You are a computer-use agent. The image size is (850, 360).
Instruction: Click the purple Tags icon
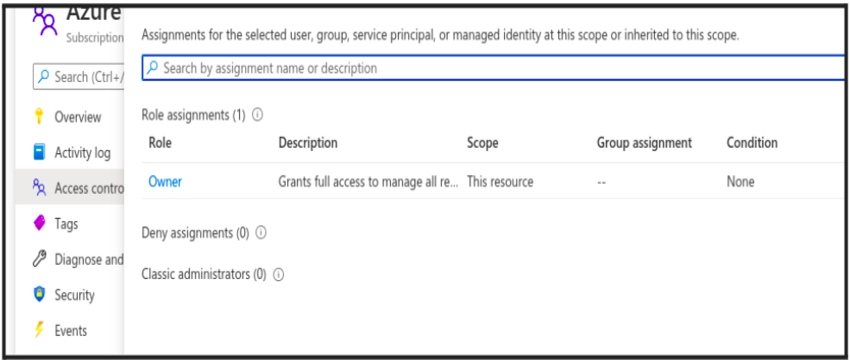point(39,223)
